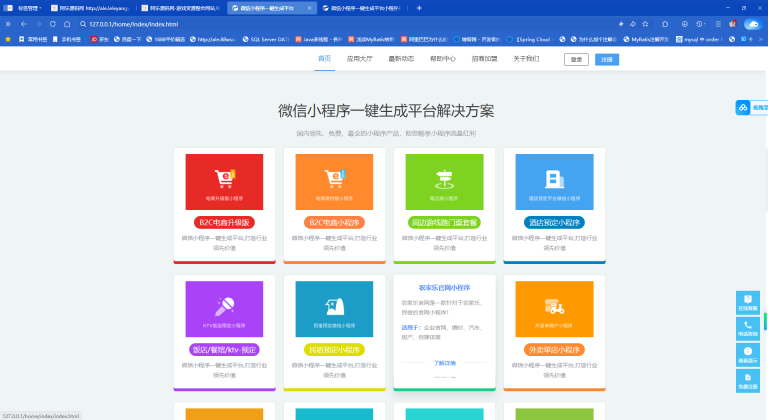Viewport: 768px width, 420px height.
Task: Open the 【Spring Cloud bookmark
Action: click(x=529, y=39)
